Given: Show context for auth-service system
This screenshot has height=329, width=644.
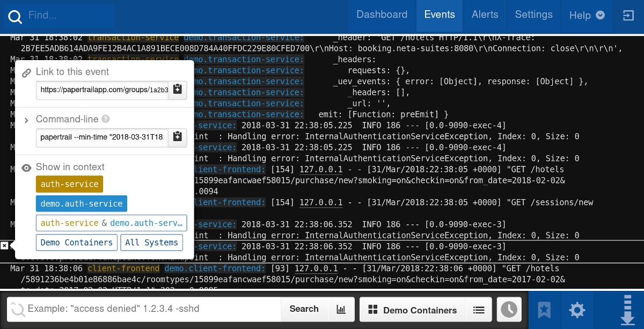Looking at the screenshot, I should (70, 184).
